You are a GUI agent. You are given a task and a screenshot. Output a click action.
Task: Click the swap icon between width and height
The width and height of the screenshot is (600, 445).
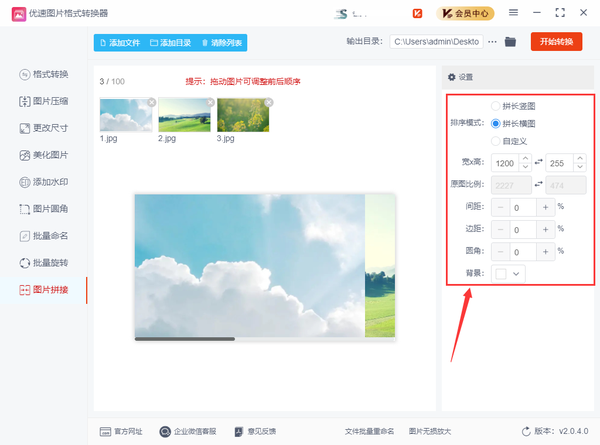click(x=538, y=162)
